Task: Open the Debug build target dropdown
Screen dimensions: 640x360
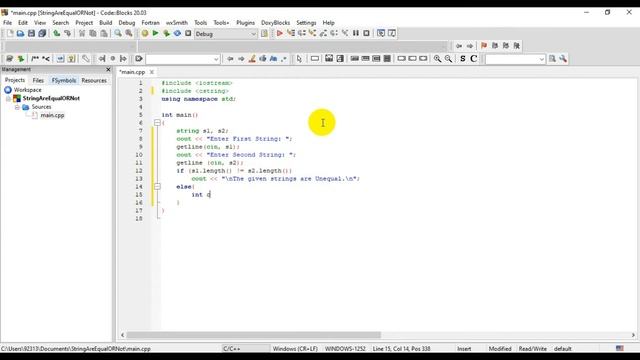Action: point(226,34)
